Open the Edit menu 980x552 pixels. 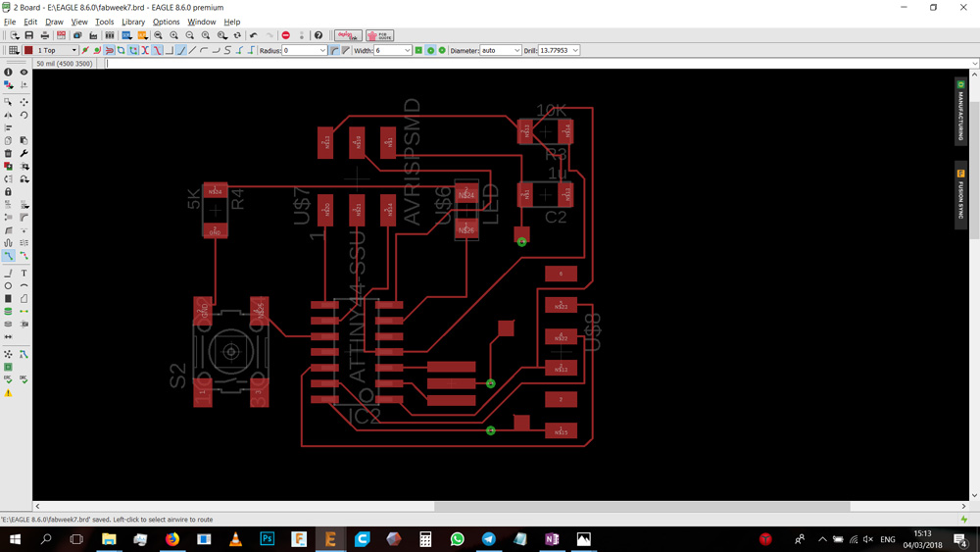coord(30,22)
